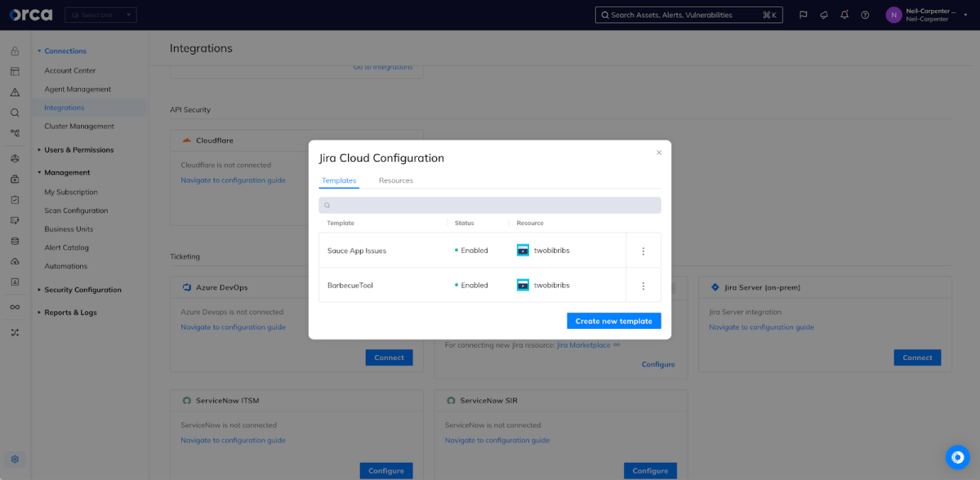Open Business Units in sidebar
980x480 pixels.
pyautogui.click(x=69, y=229)
